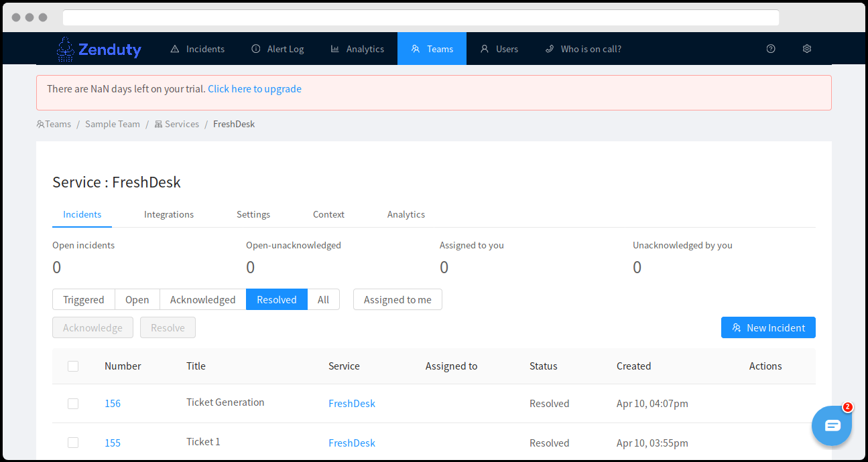Click the browser address bar
Image resolution: width=868 pixels, height=462 pixels.
(421, 17)
